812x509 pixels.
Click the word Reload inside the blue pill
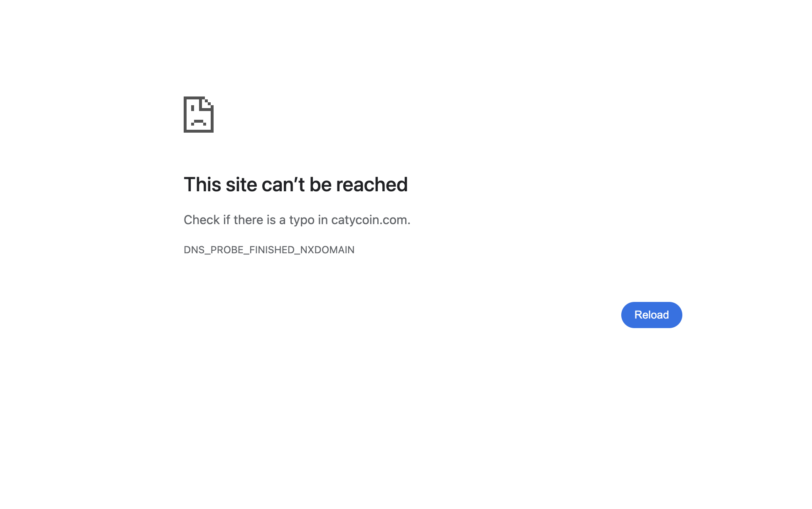click(652, 315)
